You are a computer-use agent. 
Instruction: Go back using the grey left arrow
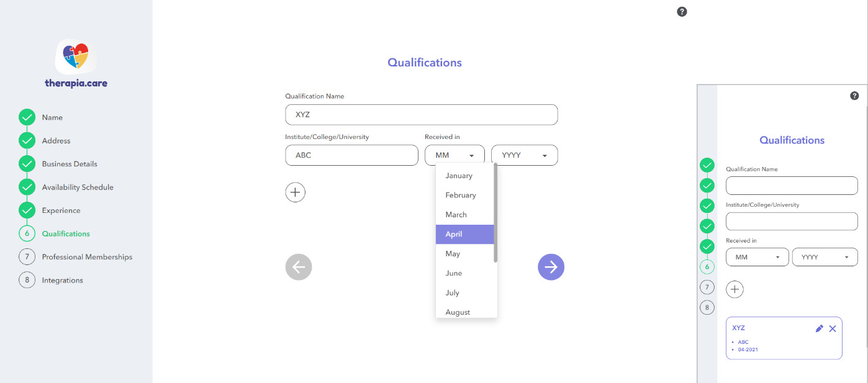(299, 267)
